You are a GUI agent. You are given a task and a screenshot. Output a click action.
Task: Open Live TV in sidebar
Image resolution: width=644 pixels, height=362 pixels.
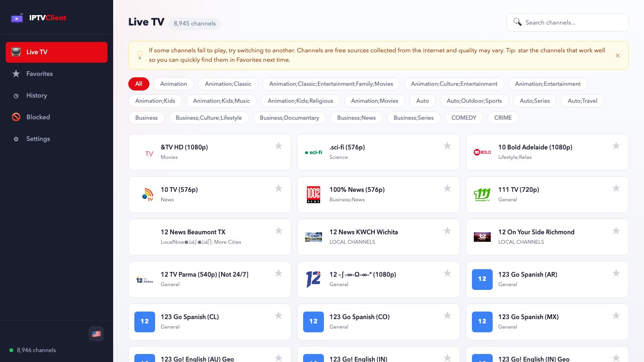click(57, 52)
